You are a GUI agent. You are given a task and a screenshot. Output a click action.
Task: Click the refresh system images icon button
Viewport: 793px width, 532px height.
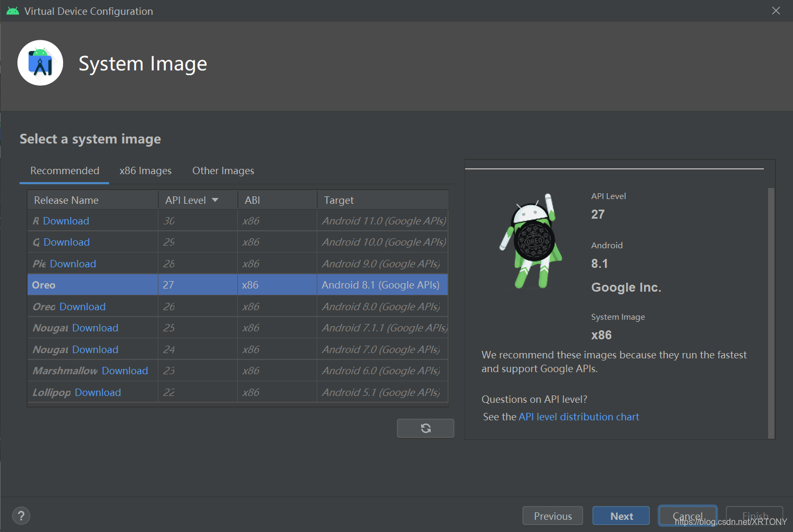[x=425, y=428]
